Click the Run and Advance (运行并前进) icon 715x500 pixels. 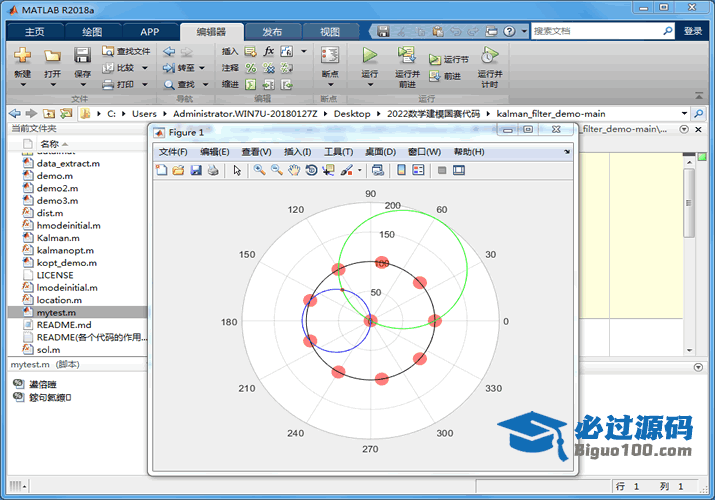[x=406, y=55]
